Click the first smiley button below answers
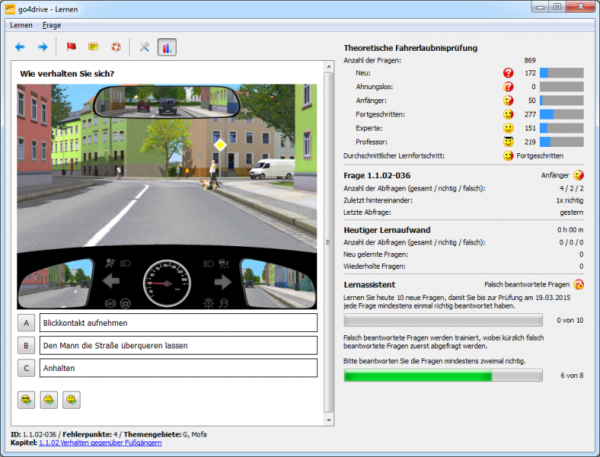600x457 pixels. pyautogui.click(x=26, y=399)
